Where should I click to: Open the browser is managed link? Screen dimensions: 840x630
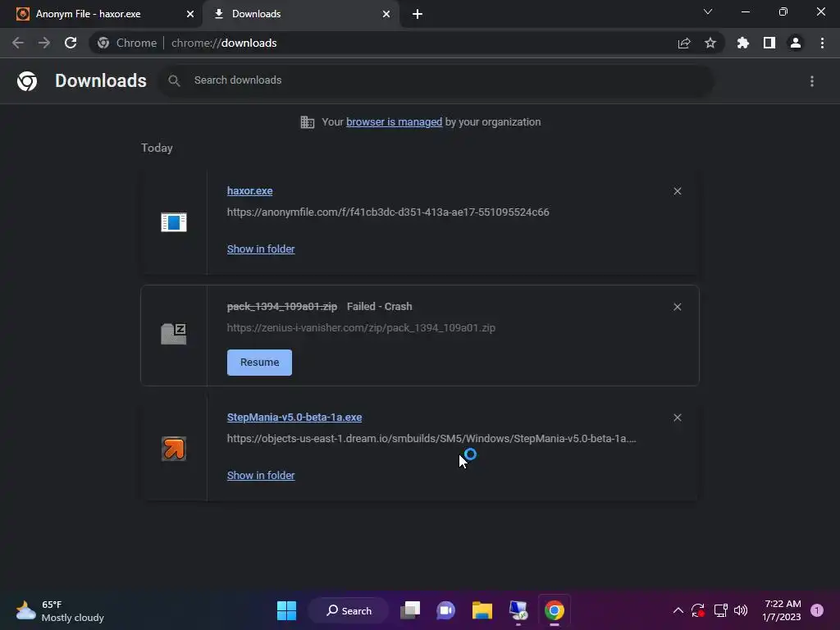(395, 122)
